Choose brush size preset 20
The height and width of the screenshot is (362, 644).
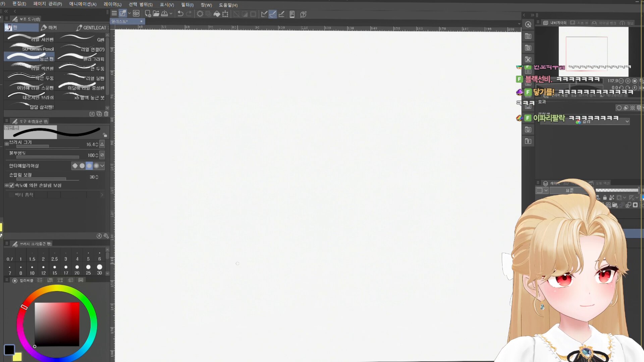77,270
